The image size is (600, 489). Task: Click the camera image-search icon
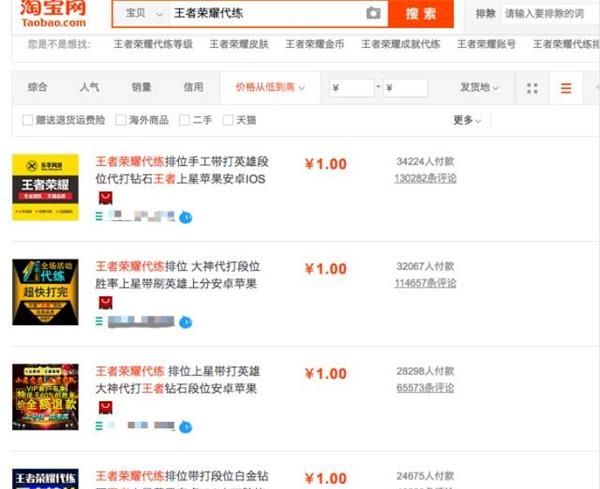373,14
